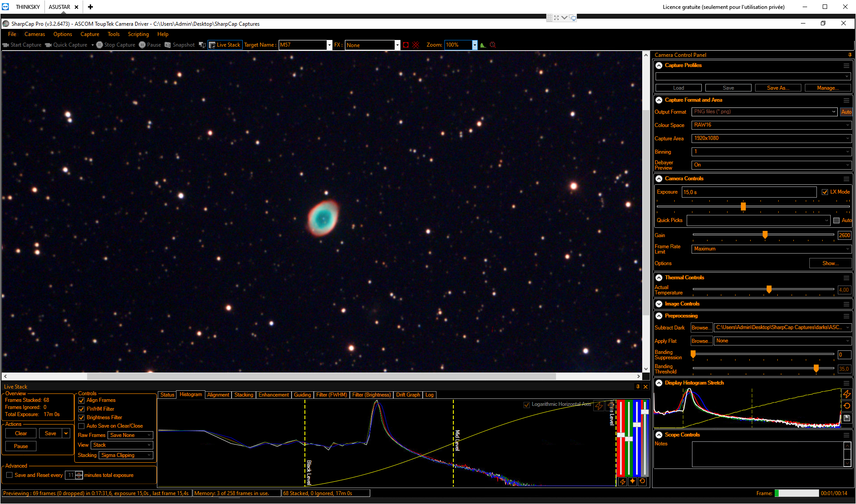The height and width of the screenshot is (504, 856).
Task: Open the Scripting menu
Action: pos(138,34)
